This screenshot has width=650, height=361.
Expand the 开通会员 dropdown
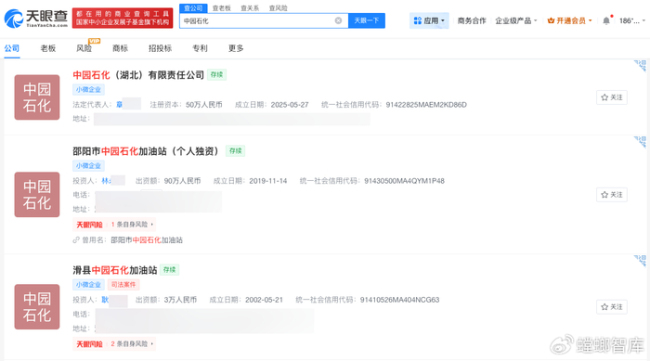click(570, 21)
